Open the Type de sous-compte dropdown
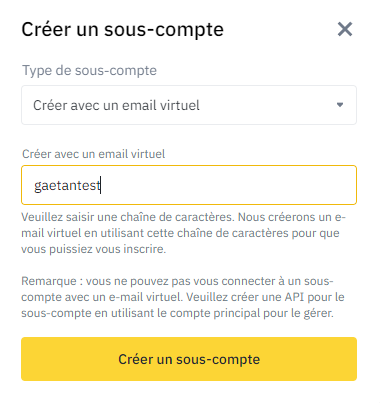This screenshot has height=403, width=380. tap(189, 105)
